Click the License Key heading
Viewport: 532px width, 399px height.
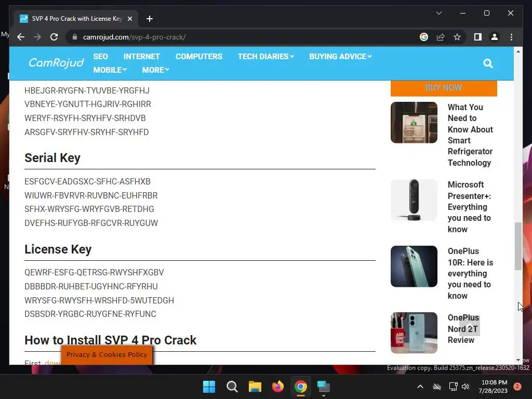[58, 249]
